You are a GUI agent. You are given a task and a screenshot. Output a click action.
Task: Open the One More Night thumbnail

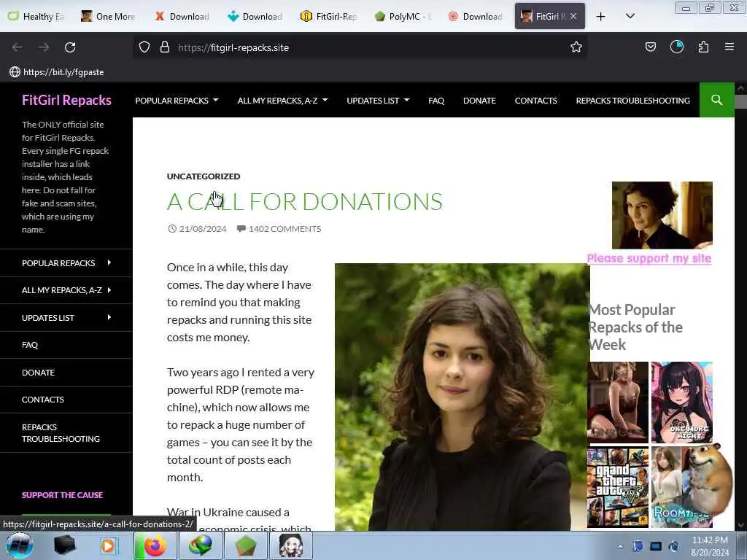[682, 402]
